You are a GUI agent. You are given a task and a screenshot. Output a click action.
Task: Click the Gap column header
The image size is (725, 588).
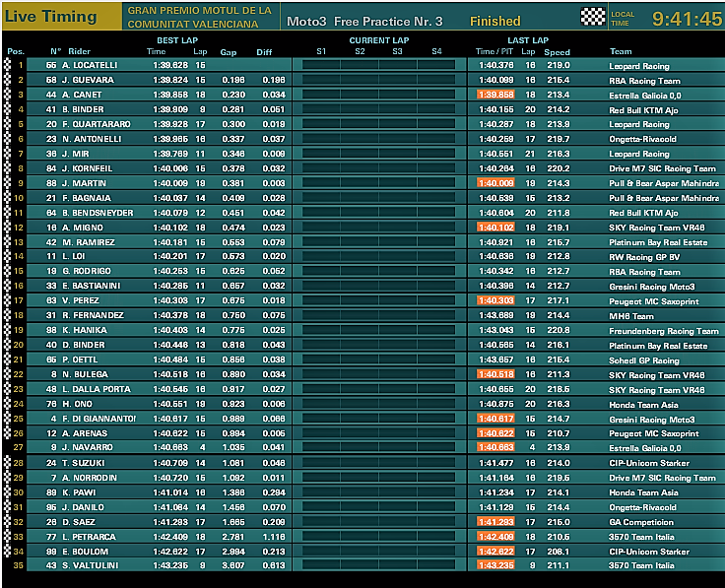coord(228,52)
